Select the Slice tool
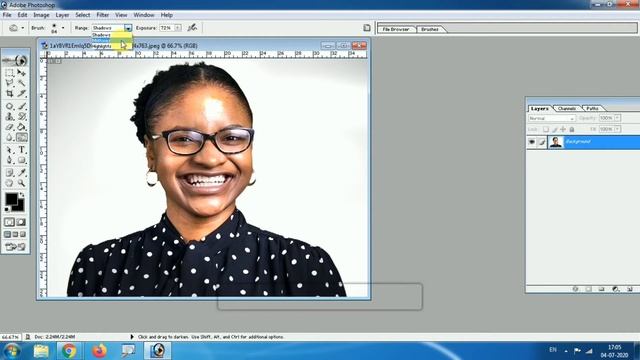Image resolution: width=640 pixels, height=360 pixels. point(22,93)
